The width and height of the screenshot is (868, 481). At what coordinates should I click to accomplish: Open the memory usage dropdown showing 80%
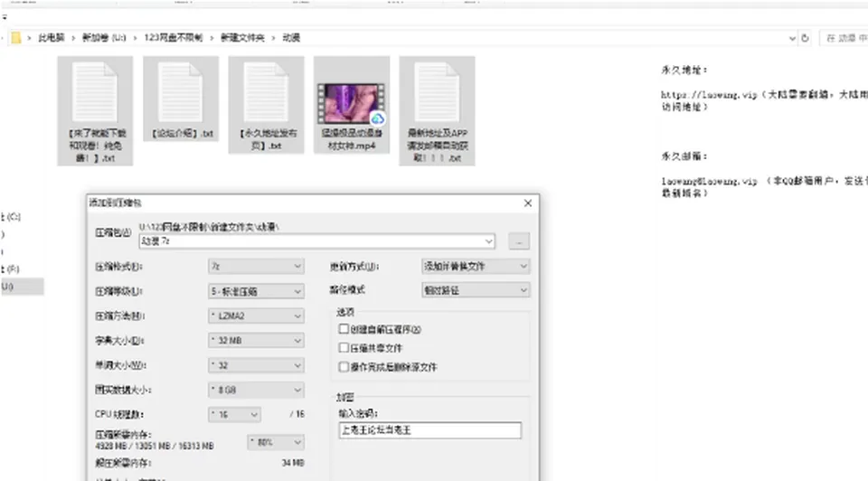275,442
